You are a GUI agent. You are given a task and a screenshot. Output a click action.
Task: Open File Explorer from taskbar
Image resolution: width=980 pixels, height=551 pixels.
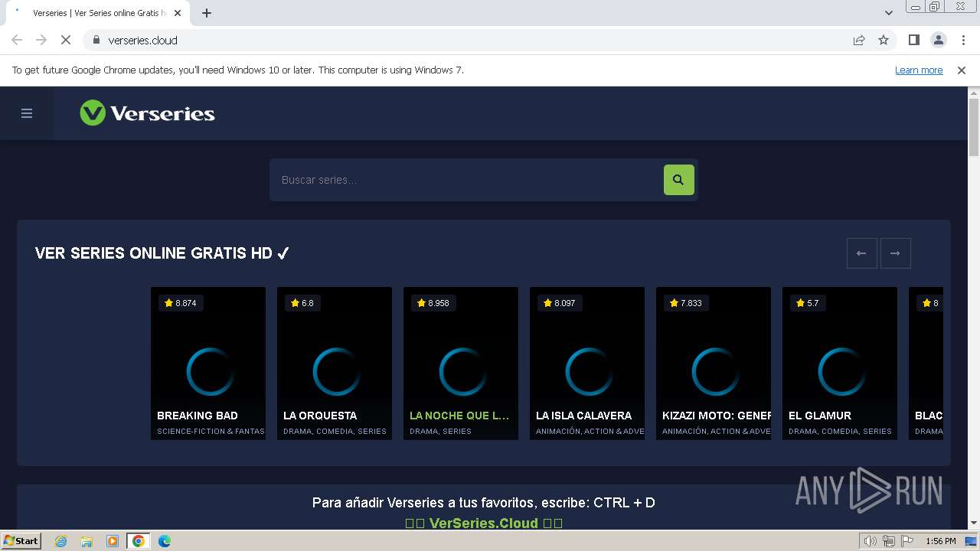(87, 541)
